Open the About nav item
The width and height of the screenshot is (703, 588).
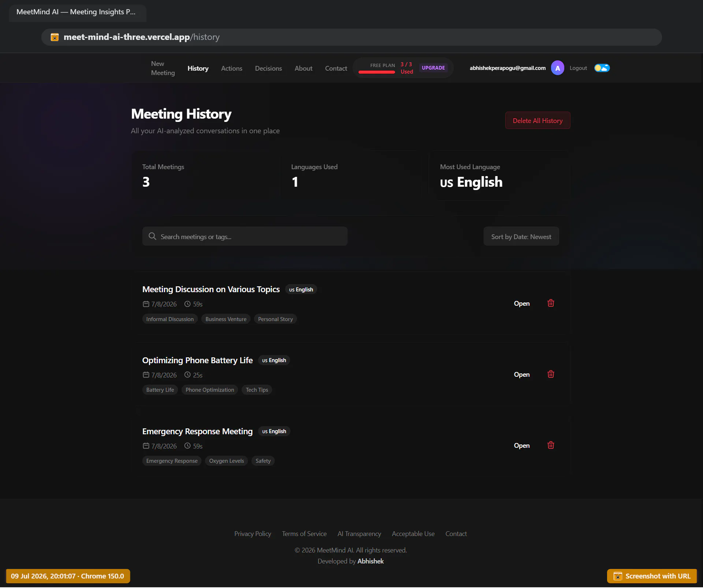[x=304, y=68]
